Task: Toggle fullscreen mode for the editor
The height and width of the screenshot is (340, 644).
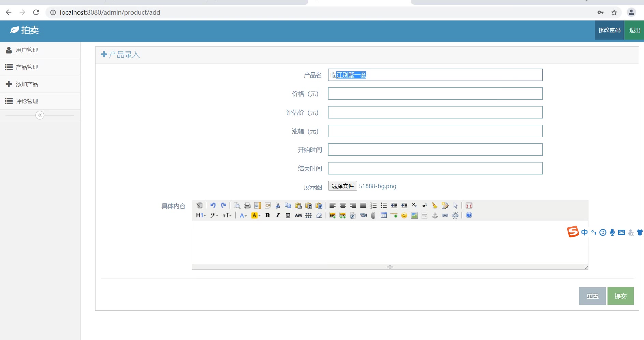Action: [469, 206]
